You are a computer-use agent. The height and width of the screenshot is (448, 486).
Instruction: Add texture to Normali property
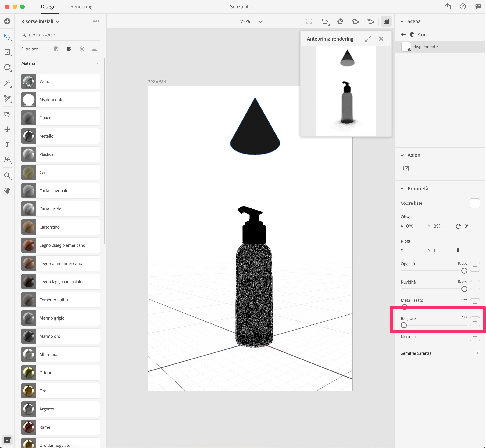475,337
